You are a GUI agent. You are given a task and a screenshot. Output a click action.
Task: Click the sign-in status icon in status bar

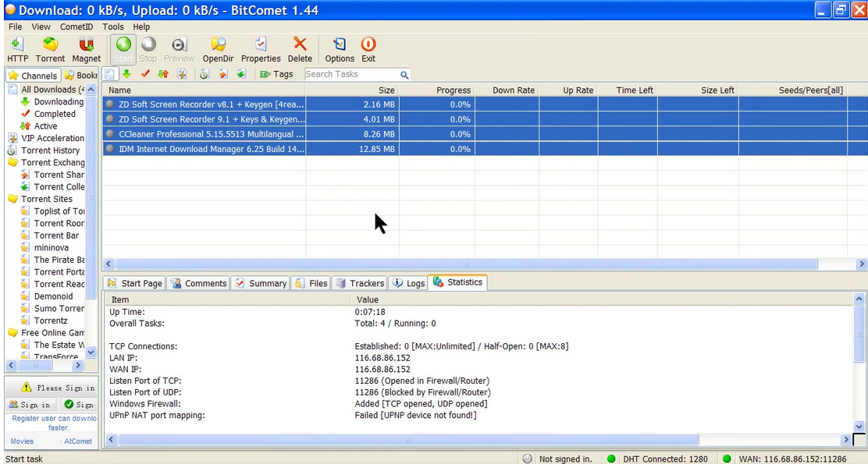[x=528, y=459]
